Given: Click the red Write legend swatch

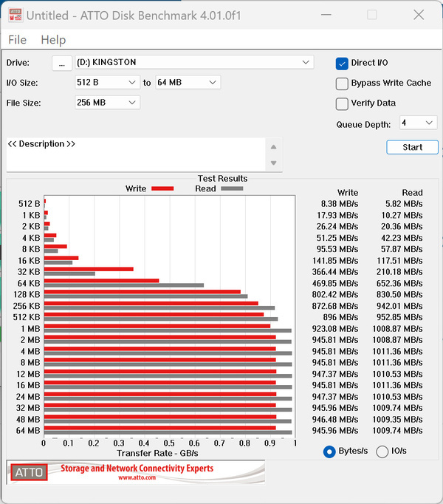Looking at the screenshot, I should pos(162,188).
